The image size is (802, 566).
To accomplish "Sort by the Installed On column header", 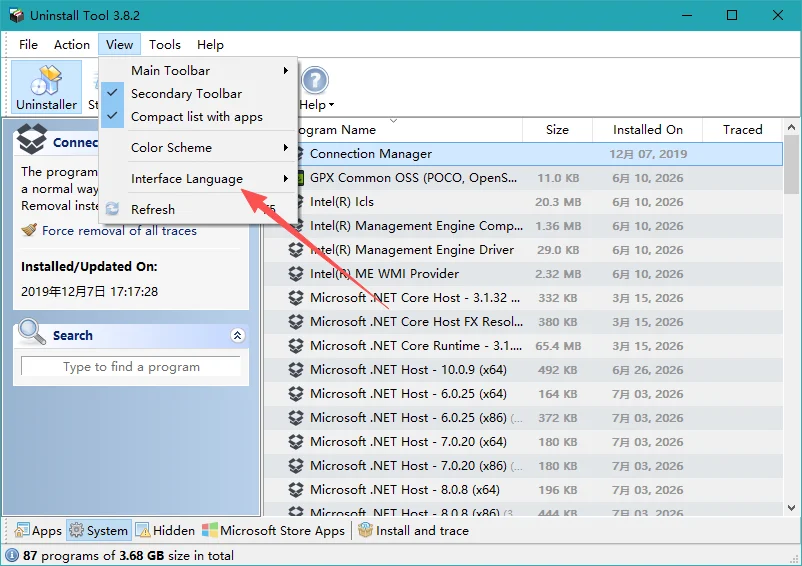I will tap(648, 129).
